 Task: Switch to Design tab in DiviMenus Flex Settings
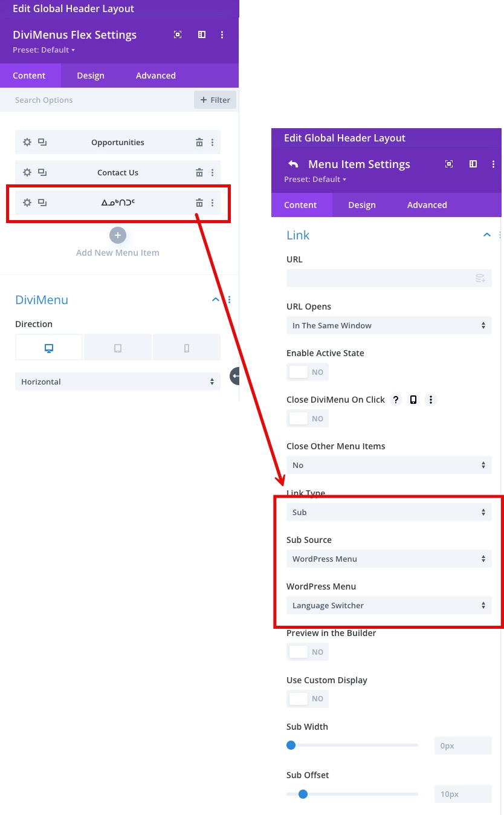[x=91, y=76]
